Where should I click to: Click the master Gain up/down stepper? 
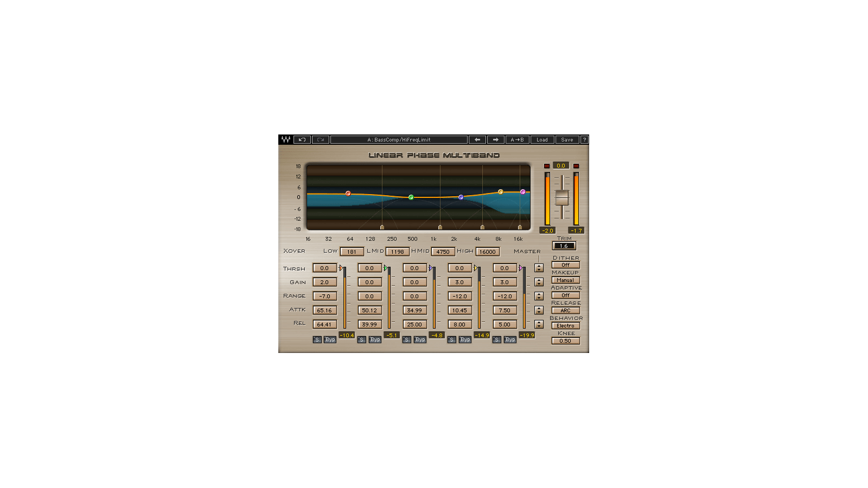(539, 282)
